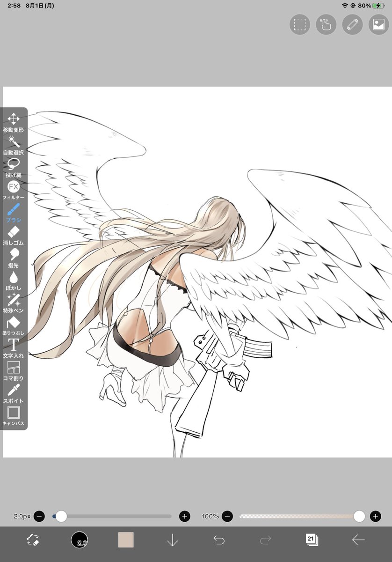Select the Brush (ブラシ) tool
392x562 pixels.
[13, 213]
